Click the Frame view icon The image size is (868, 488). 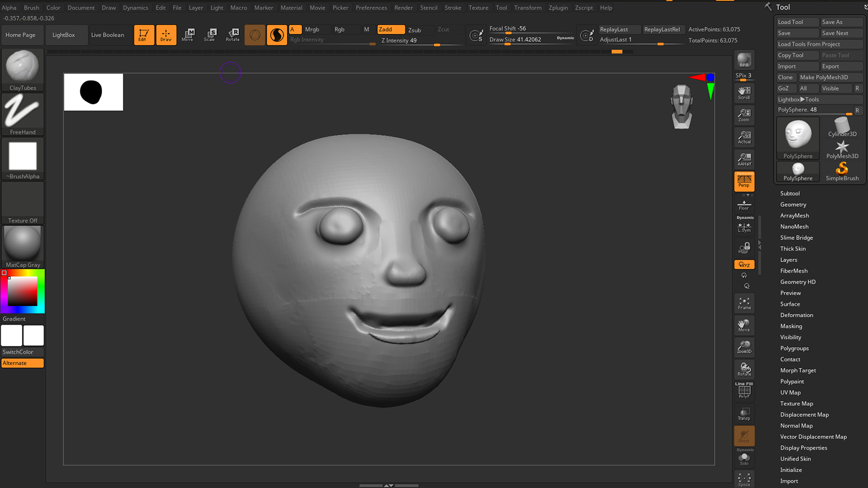click(x=744, y=304)
